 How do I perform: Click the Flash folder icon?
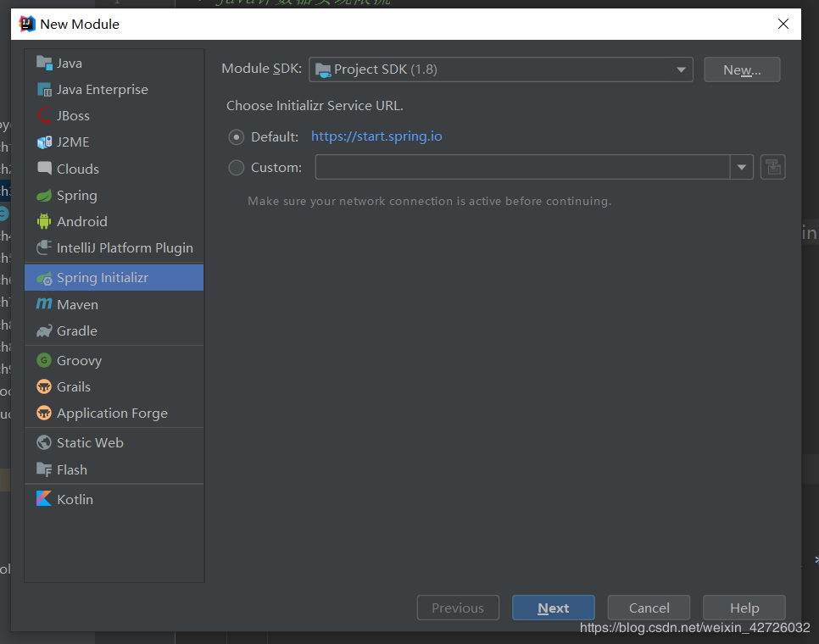click(44, 469)
